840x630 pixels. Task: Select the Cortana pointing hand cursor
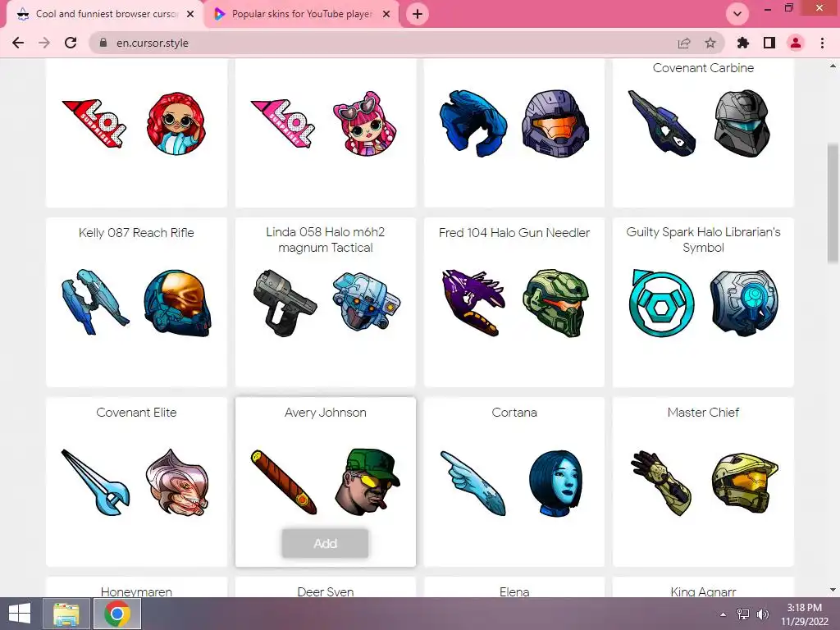473,482
